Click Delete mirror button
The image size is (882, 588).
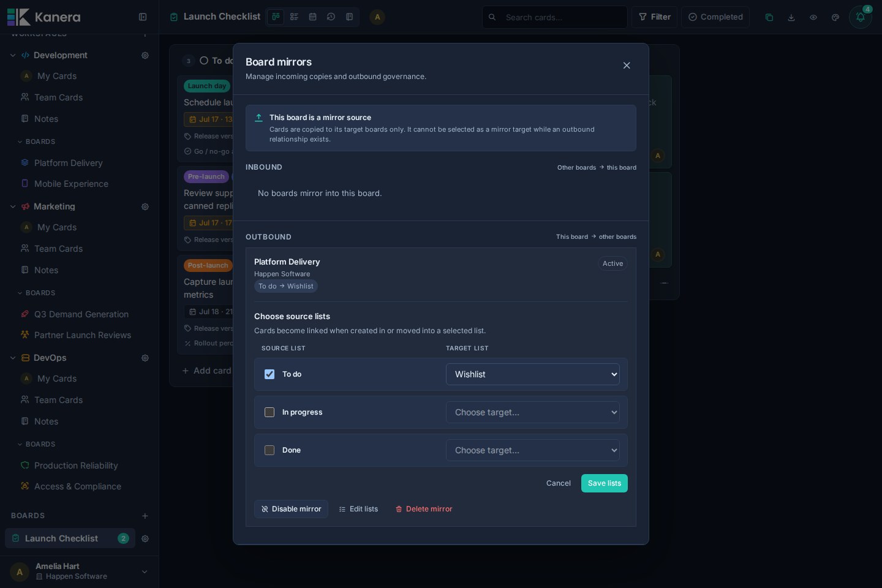pyautogui.click(x=424, y=509)
